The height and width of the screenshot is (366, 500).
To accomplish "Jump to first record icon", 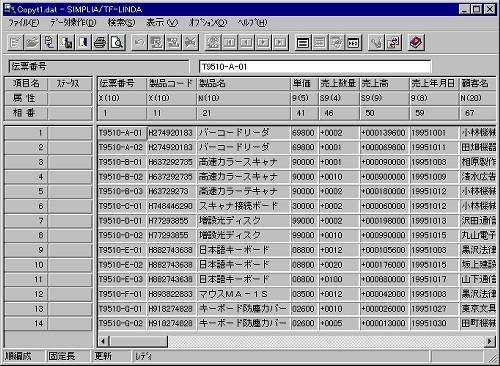I will [x=229, y=42].
